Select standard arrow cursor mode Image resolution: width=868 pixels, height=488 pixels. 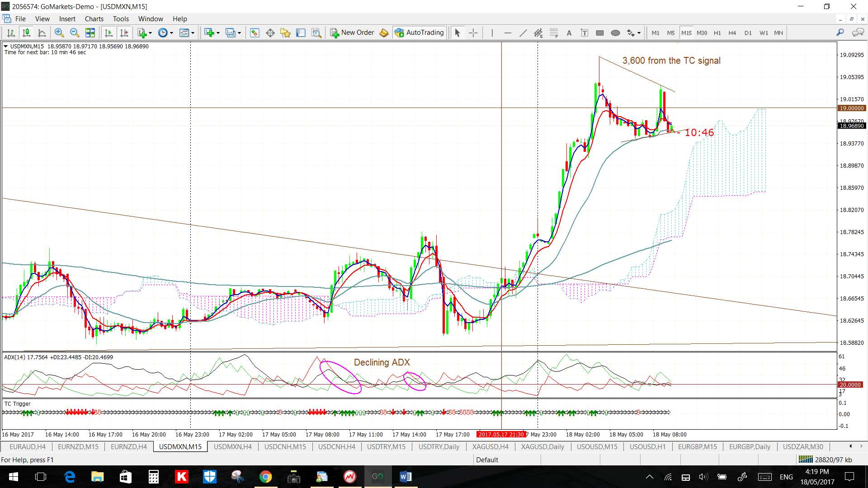(458, 33)
